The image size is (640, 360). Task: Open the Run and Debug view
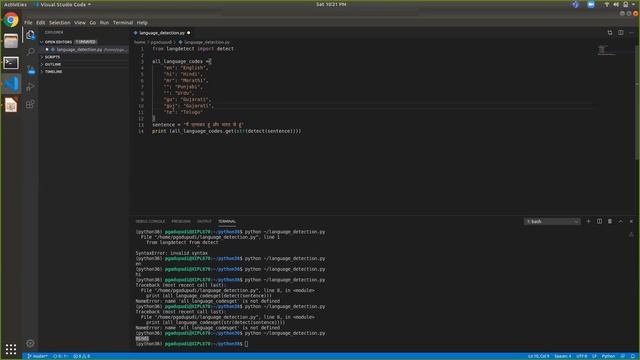click(x=30, y=87)
